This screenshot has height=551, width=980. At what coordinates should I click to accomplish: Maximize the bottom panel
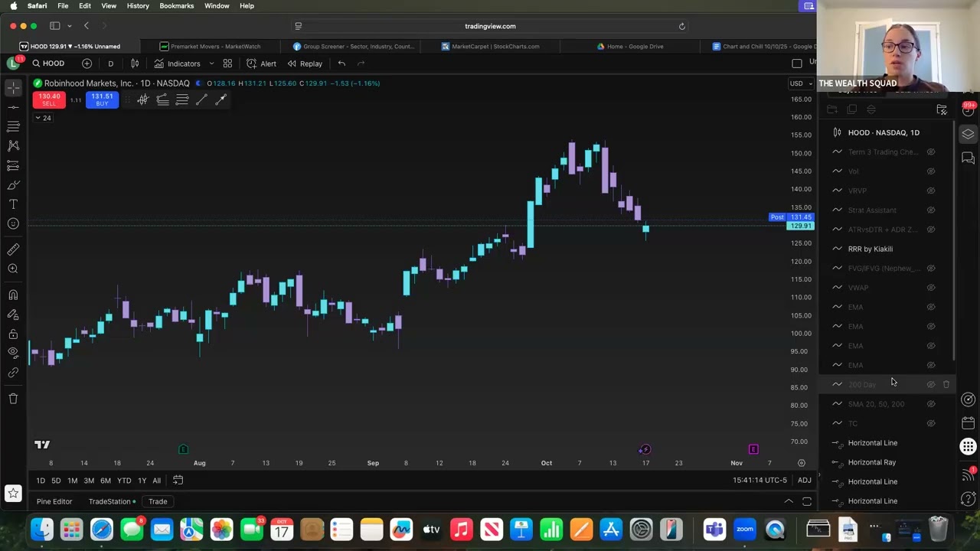pyautogui.click(x=807, y=502)
